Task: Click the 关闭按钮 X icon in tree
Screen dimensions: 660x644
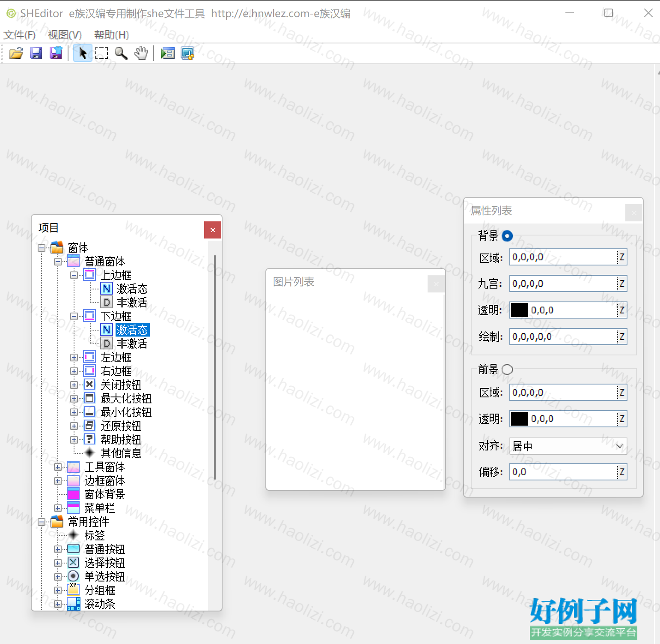Action: (89, 385)
